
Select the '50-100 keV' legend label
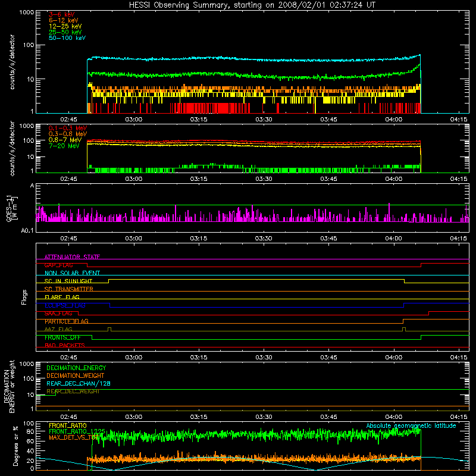point(67,38)
